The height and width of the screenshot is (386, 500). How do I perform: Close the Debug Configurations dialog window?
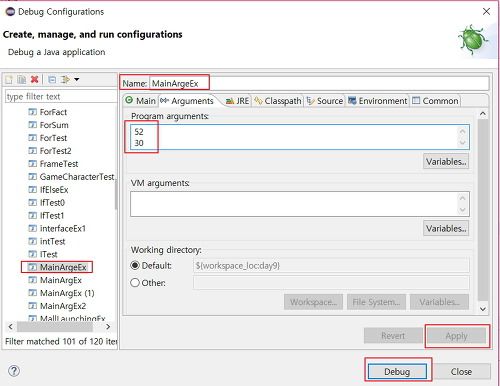[x=486, y=11]
